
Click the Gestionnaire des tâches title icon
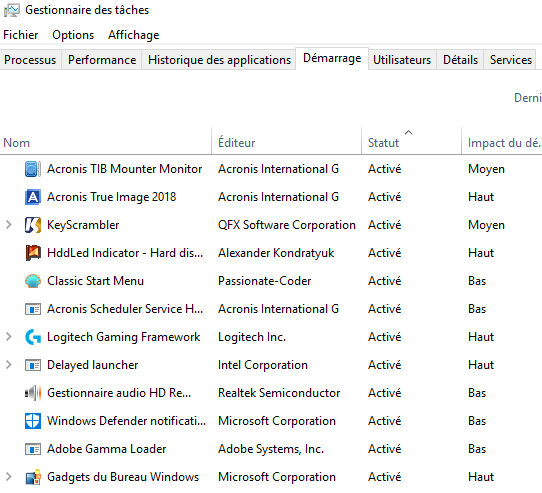11,10
